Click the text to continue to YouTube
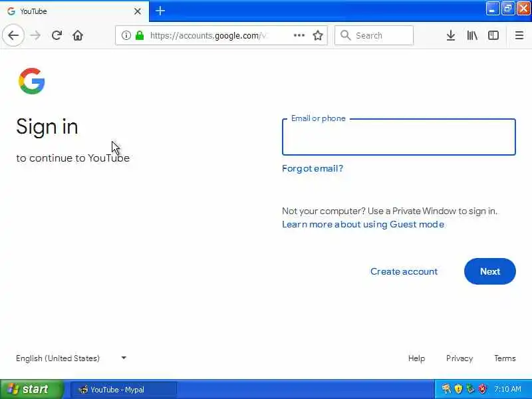532x399 pixels. 73,158
